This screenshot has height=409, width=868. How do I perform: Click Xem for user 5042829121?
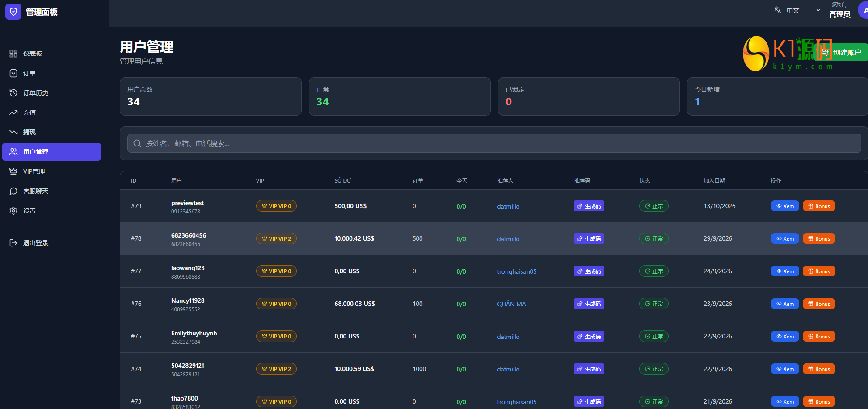pos(785,369)
